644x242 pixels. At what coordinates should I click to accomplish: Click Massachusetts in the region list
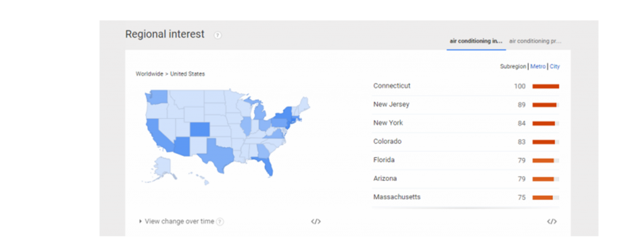(397, 197)
